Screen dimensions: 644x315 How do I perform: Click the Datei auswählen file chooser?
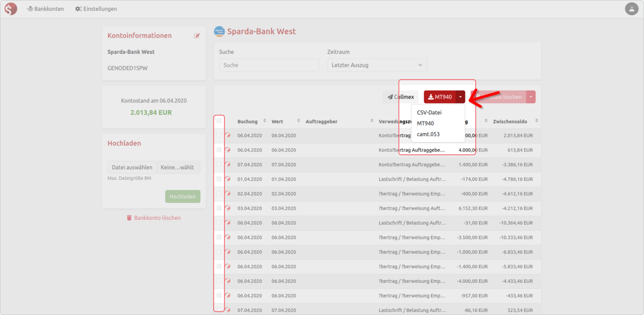pos(132,168)
